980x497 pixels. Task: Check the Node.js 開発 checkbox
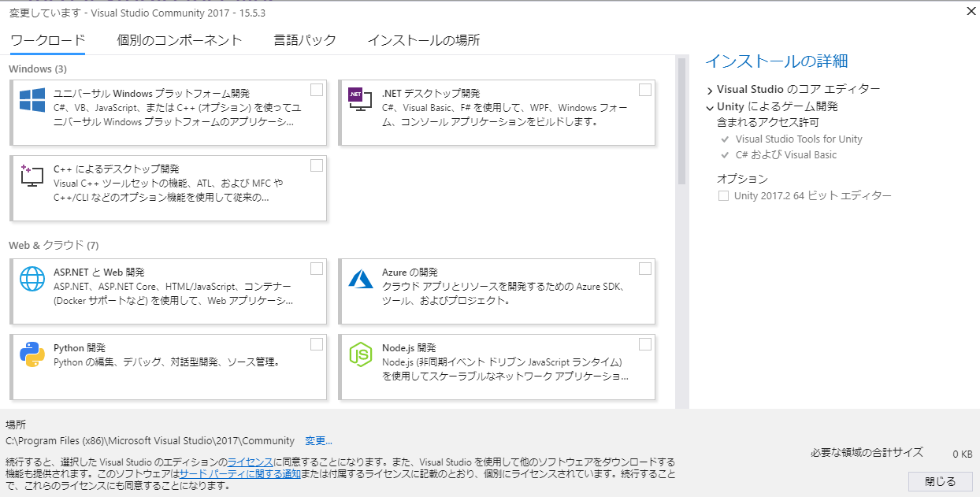pos(645,344)
